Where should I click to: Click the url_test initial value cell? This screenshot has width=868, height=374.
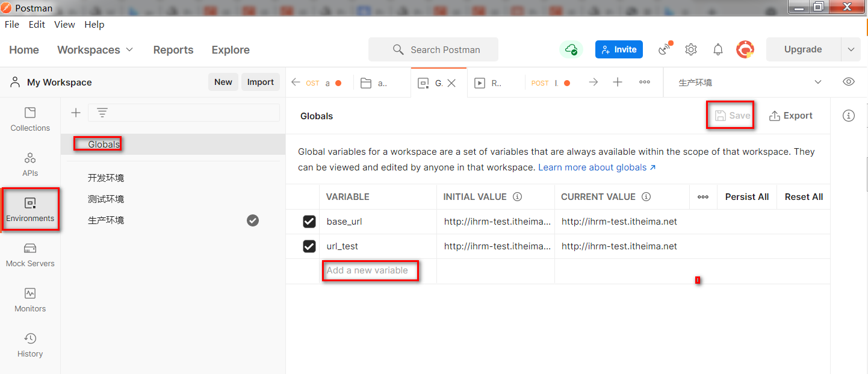tap(496, 246)
